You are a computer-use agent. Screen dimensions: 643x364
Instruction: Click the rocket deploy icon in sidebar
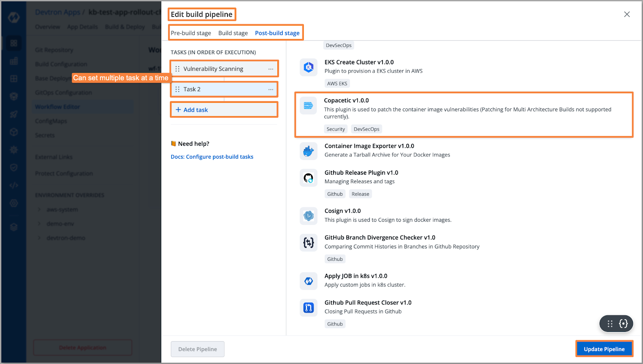click(x=14, y=115)
